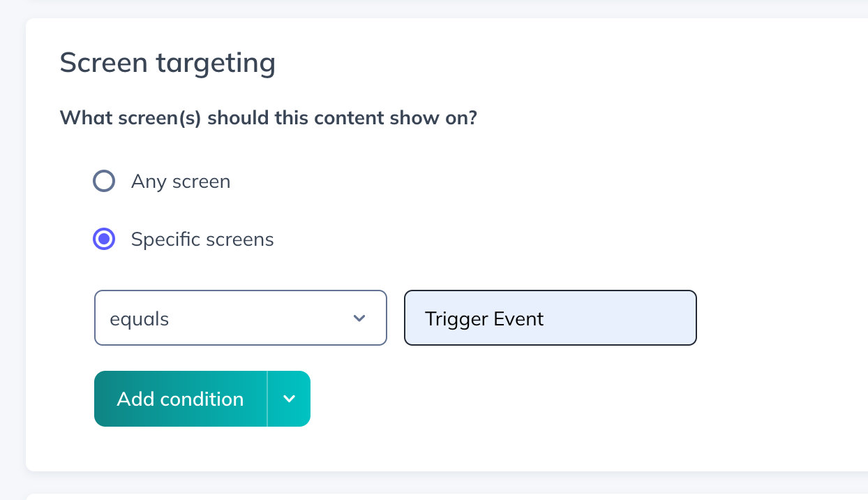Click the empty circle next to Any screen
The width and height of the screenshot is (868, 500).
click(x=104, y=182)
